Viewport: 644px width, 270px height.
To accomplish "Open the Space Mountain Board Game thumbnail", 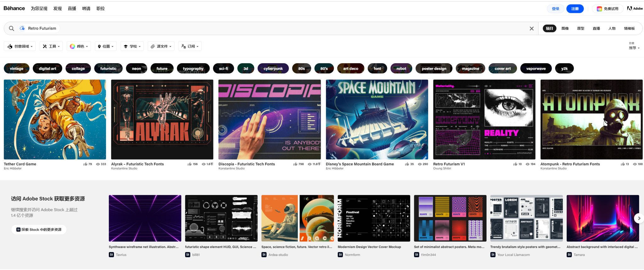I will click(377, 119).
